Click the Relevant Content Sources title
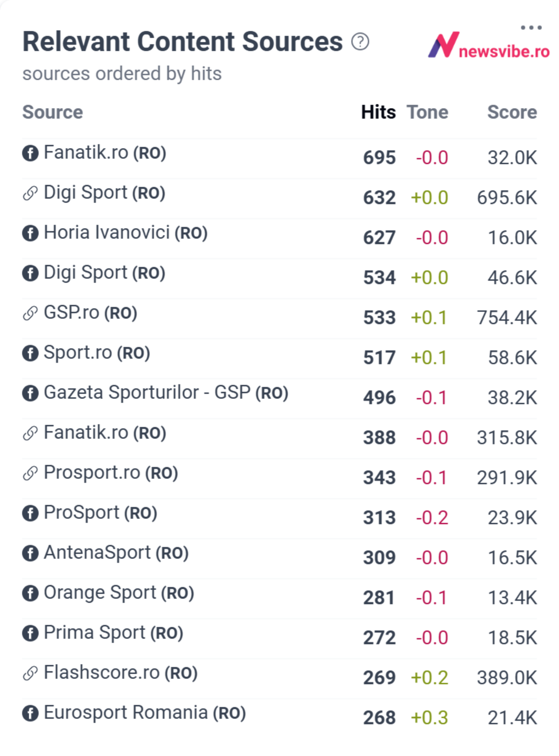This screenshot has width=559, height=756. [183, 42]
